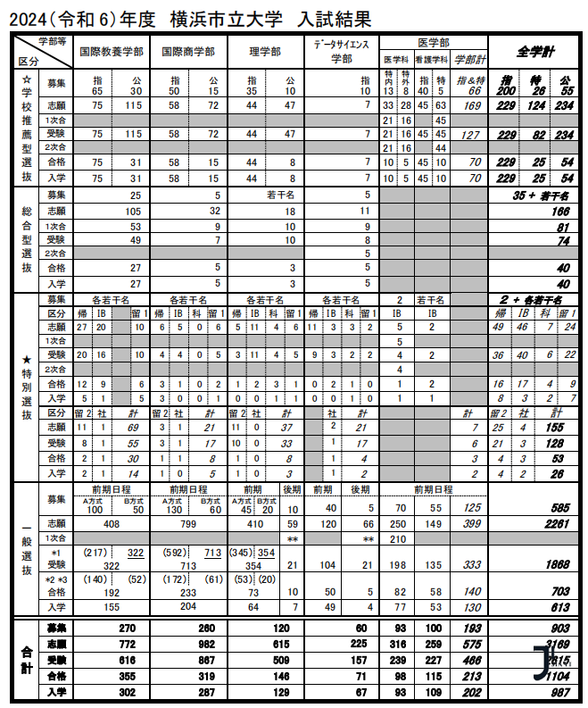Click the value 169 in 学部計 志願
Screen dimensions: 588x708
472,105
